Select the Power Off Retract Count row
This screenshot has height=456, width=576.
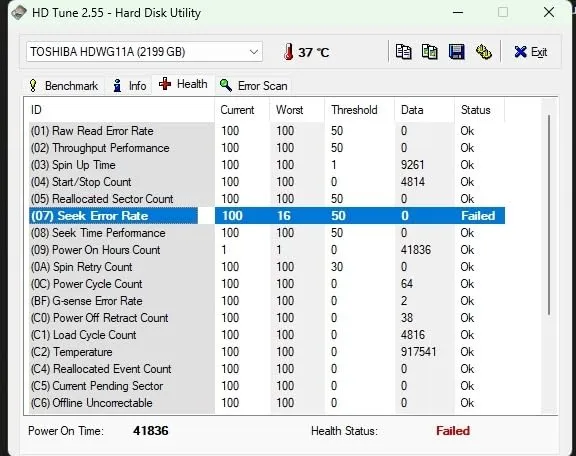267,318
